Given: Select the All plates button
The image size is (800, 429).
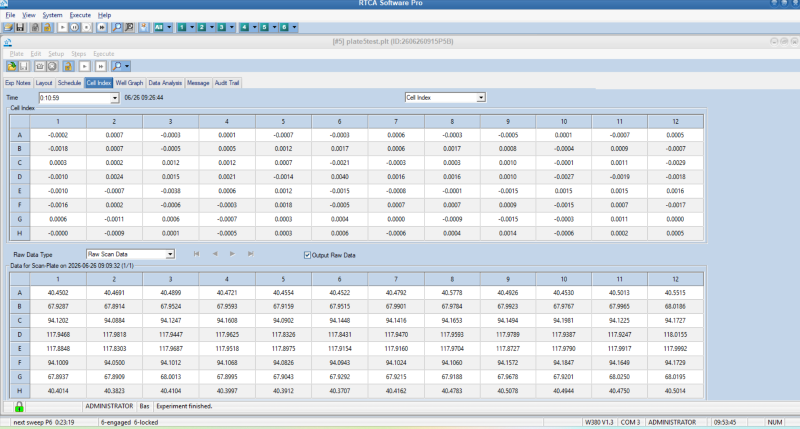Looking at the screenshot, I should click(x=159, y=28).
